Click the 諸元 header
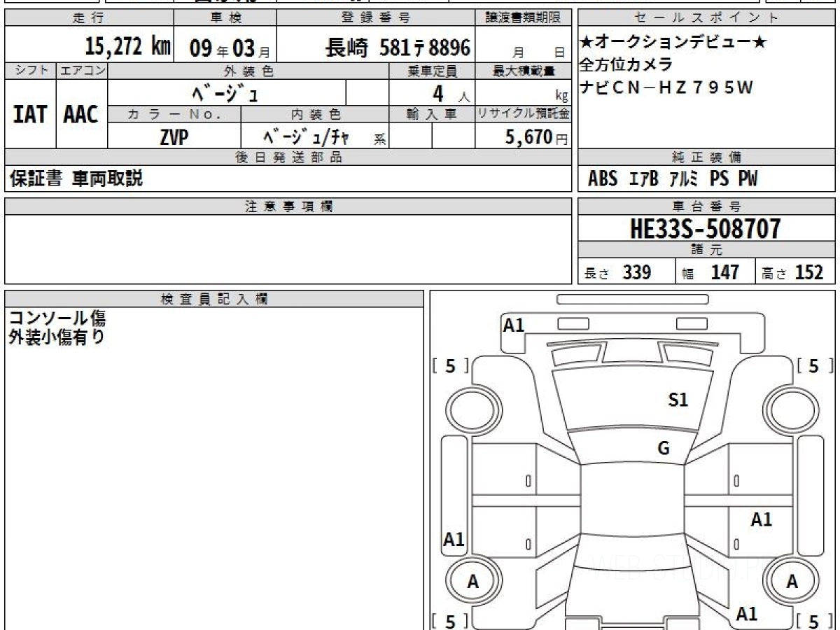The width and height of the screenshot is (840, 630). click(706, 250)
